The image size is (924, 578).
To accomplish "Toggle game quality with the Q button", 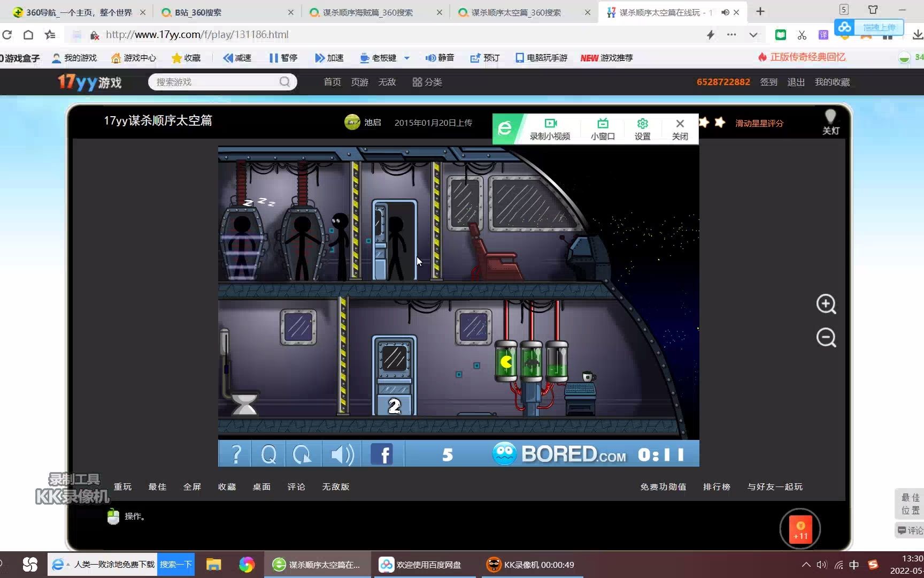I will 268,454.
